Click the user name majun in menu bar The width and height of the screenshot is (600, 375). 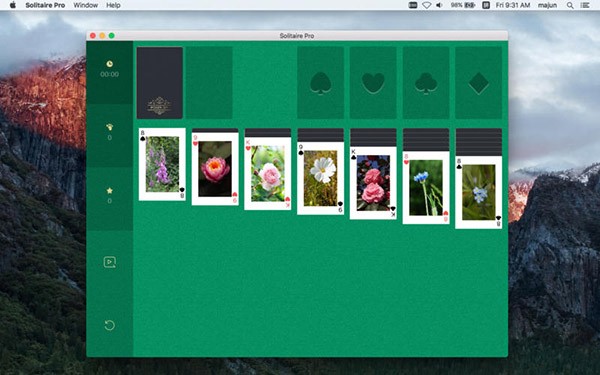pyautogui.click(x=547, y=5)
